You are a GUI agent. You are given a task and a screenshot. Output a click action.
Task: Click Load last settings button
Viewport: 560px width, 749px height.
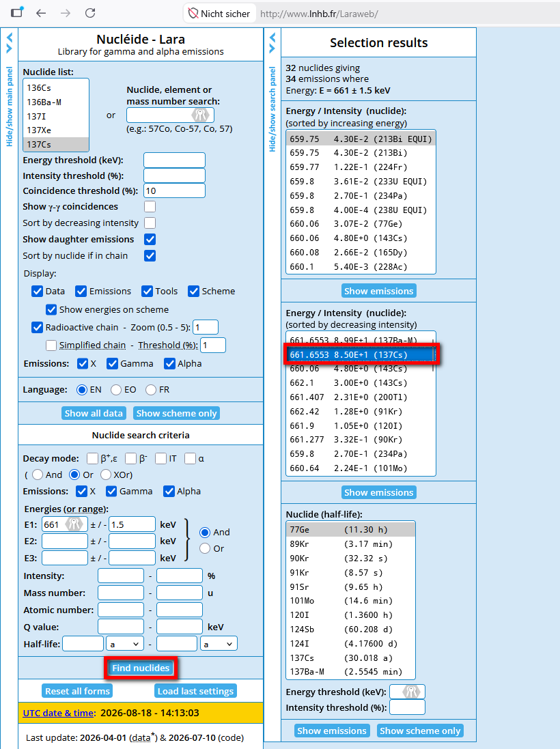(x=195, y=691)
